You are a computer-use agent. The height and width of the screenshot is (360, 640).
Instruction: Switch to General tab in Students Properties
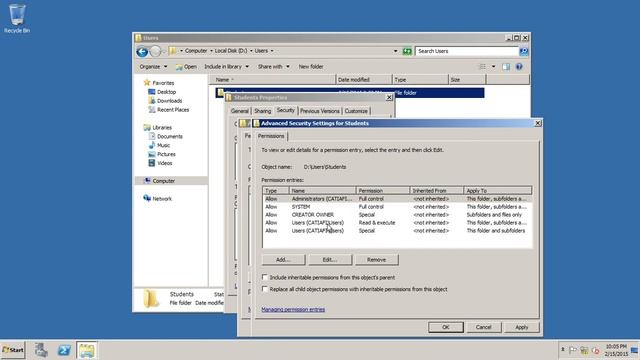tap(239, 111)
